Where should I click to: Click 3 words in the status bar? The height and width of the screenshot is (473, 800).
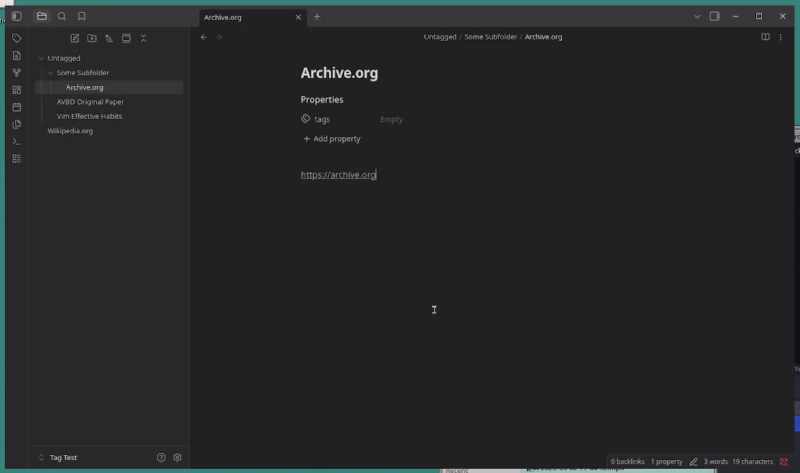716,462
